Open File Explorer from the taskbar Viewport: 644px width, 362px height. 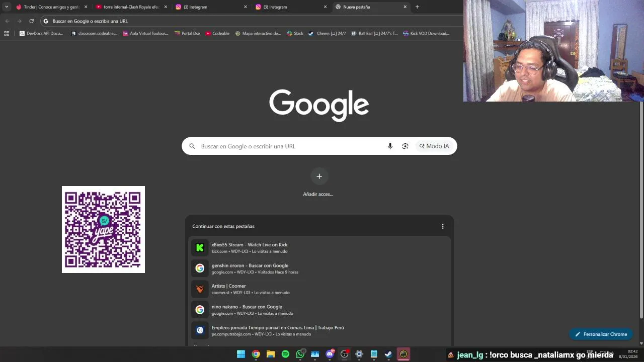coord(271,354)
